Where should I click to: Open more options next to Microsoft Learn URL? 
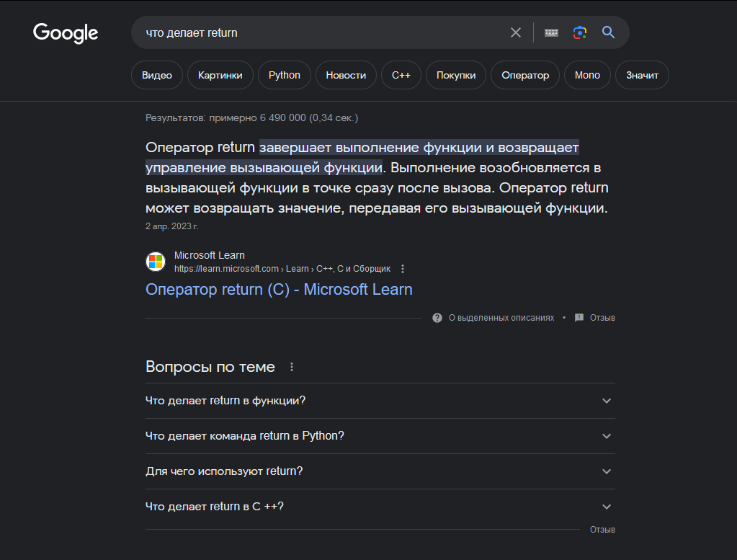(402, 269)
